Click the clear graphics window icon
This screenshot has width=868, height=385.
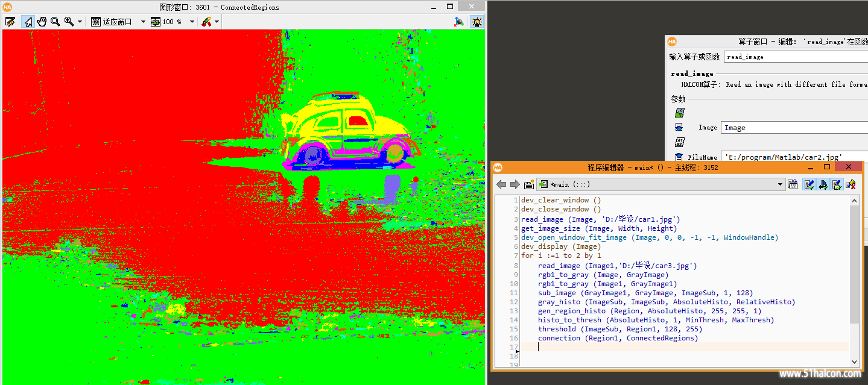click(10, 22)
